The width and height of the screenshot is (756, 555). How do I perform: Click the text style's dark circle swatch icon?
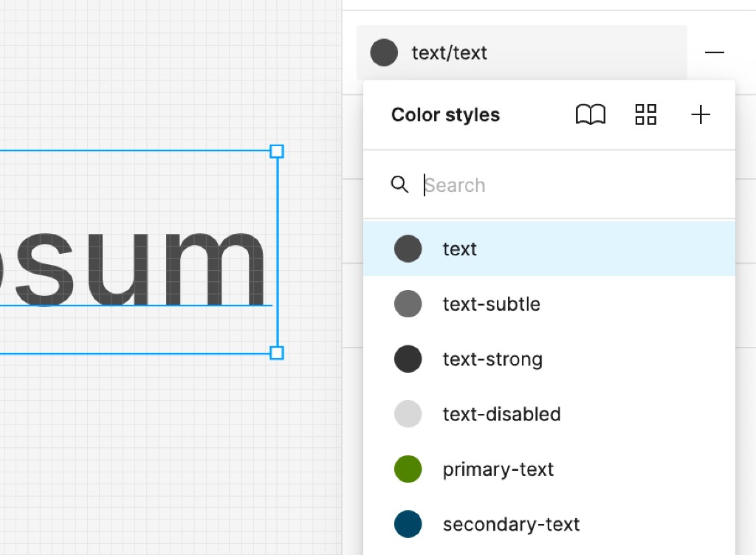coord(408,249)
